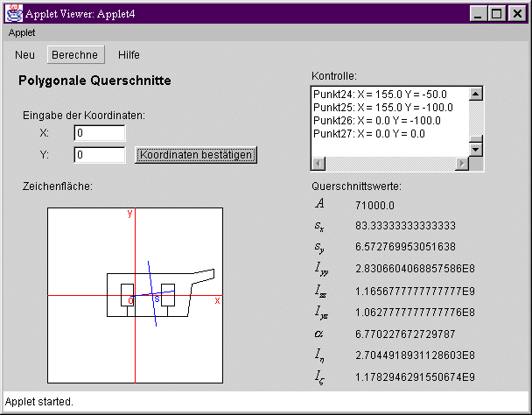Click the Kontrolle list scroll-up arrow
Viewport: 532px width, 415px height.
(476, 95)
